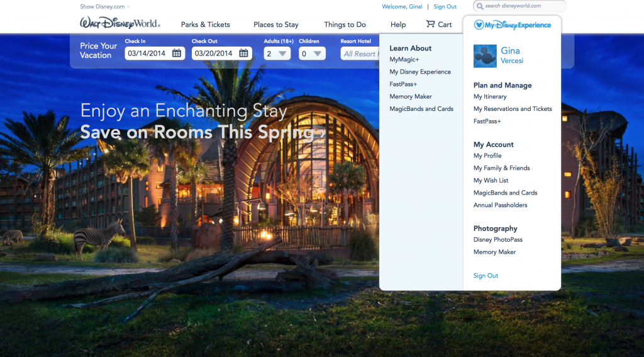
Task: Open the Check Out calendar icon
Action: [243, 53]
